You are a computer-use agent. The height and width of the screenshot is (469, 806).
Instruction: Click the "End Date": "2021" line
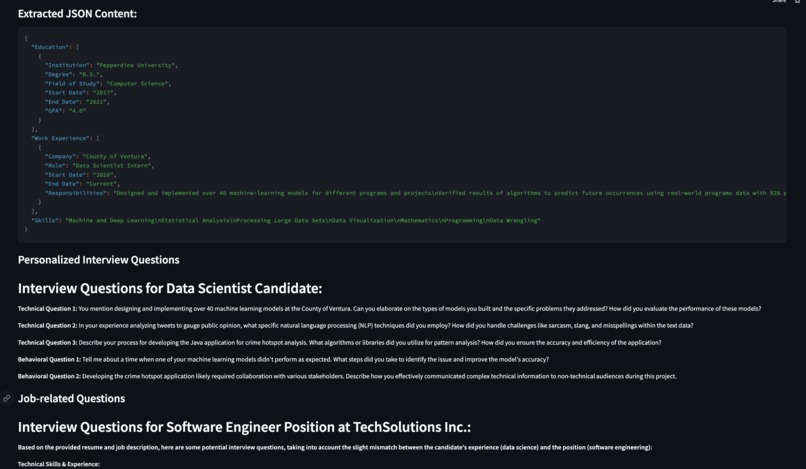(x=77, y=102)
